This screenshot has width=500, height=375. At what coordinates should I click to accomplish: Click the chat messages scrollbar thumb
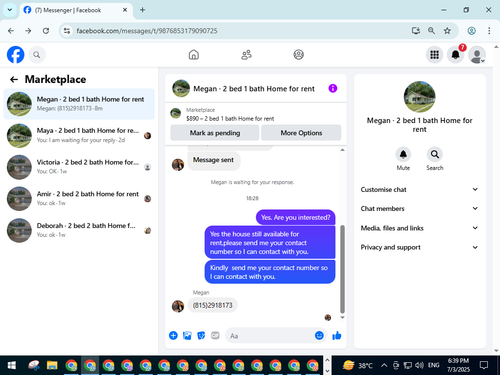coord(342,269)
